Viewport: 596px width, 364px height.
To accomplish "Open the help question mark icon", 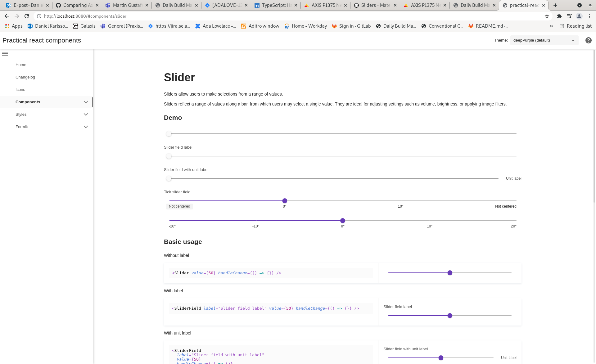I will (588, 40).
